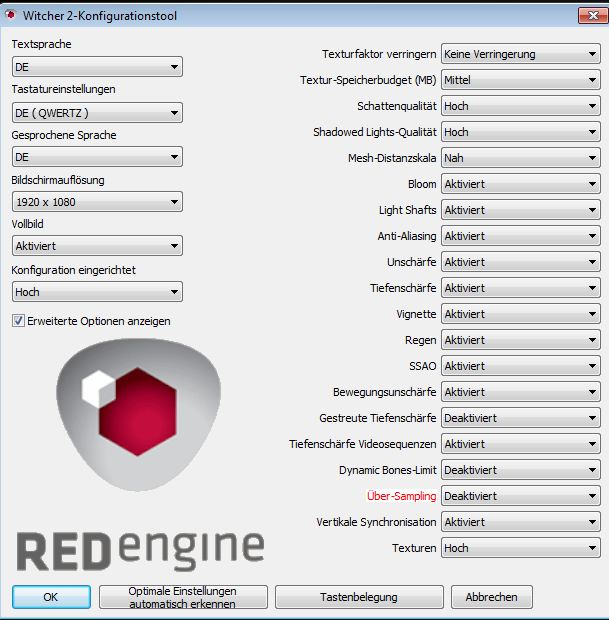
Task: Open the Dynamic Bones-Limit dropdown
Action: (x=521, y=470)
